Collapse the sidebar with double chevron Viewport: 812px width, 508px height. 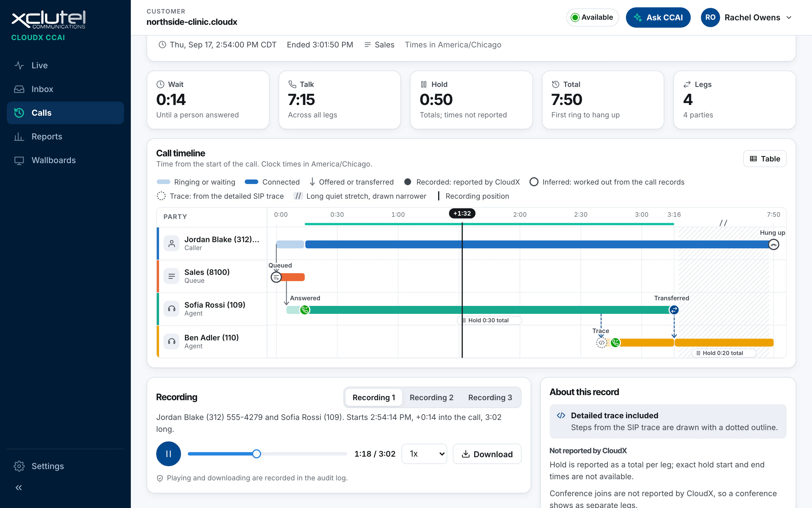coord(19,487)
